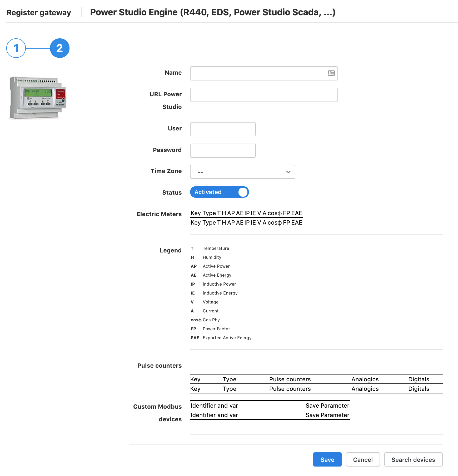Click the Voltage legend entry

tap(211, 302)
